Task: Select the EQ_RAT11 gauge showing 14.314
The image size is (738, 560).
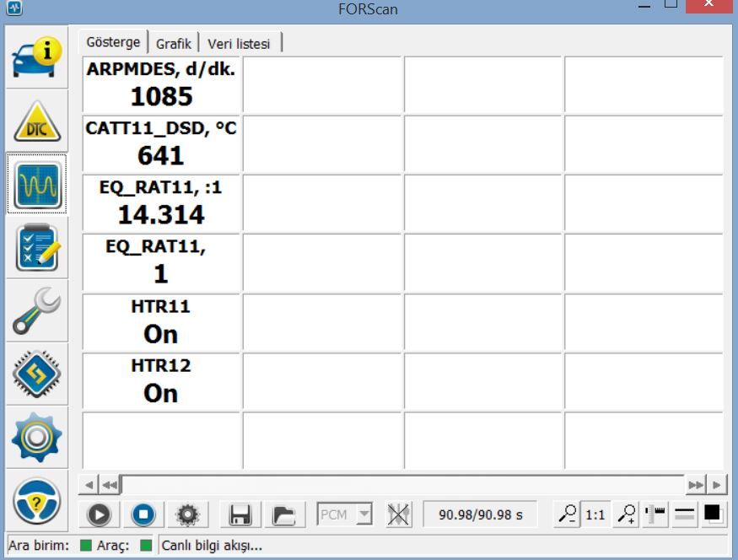Action: (161, 203)
